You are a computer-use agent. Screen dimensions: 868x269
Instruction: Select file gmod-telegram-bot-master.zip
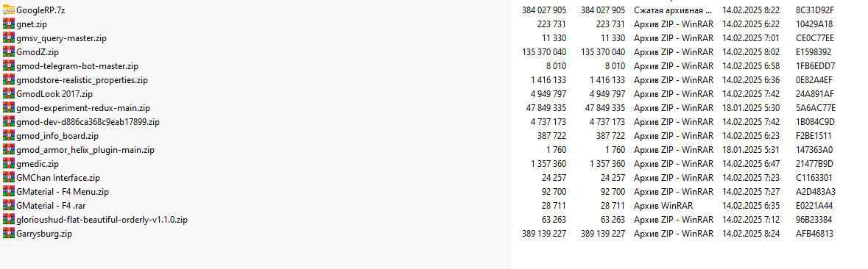tap(77, 65)
